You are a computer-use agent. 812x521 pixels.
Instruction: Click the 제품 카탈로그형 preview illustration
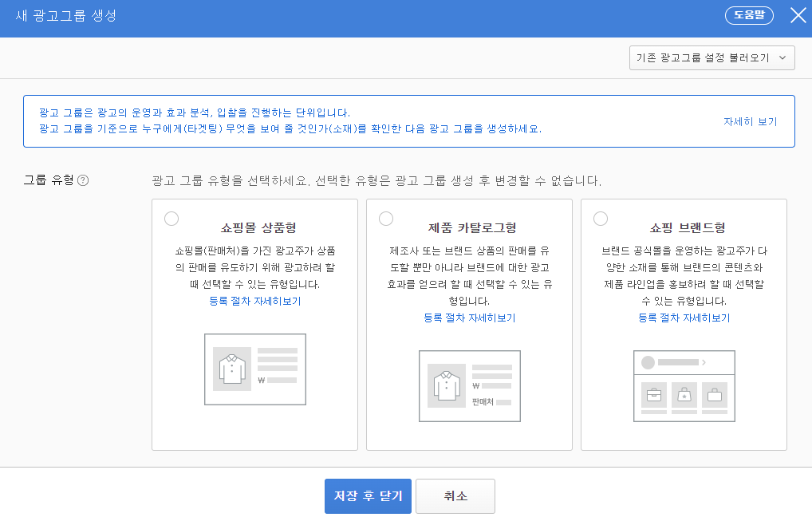(470, 386)
